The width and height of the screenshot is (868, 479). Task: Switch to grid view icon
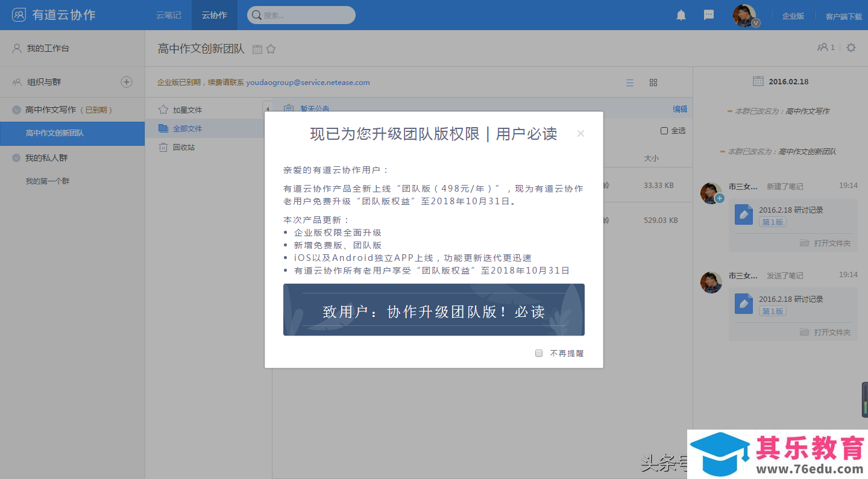pos(653,83)
